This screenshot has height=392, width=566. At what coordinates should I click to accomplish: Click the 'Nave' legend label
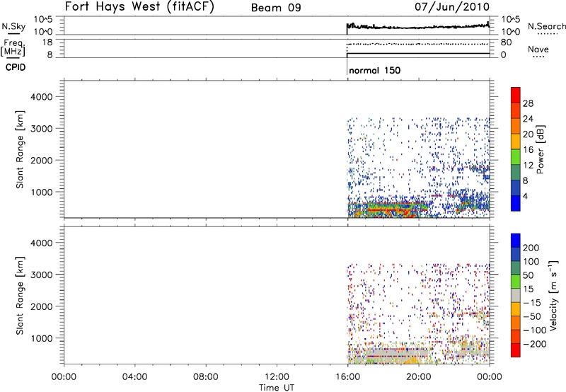538,50
